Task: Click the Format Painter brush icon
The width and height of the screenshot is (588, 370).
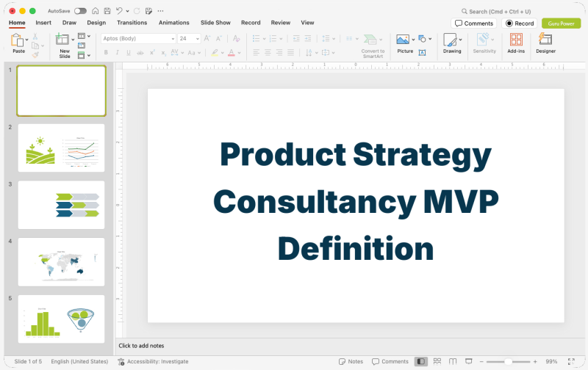Action: pos(35,55)
